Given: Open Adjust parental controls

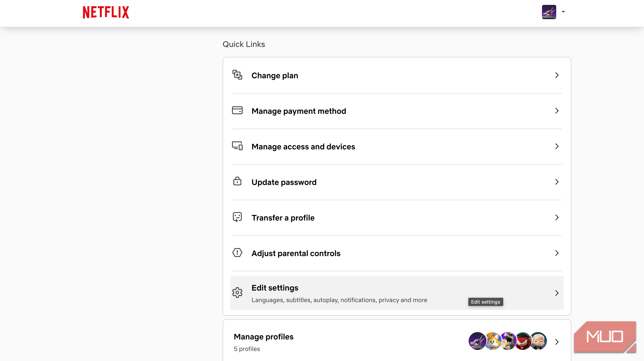Looking at the screenshot, I should tap(296, 253).
